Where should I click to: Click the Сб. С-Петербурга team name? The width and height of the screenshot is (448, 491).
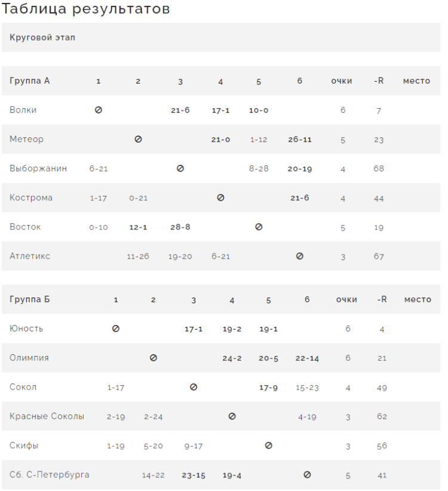(x=50, y=475)
